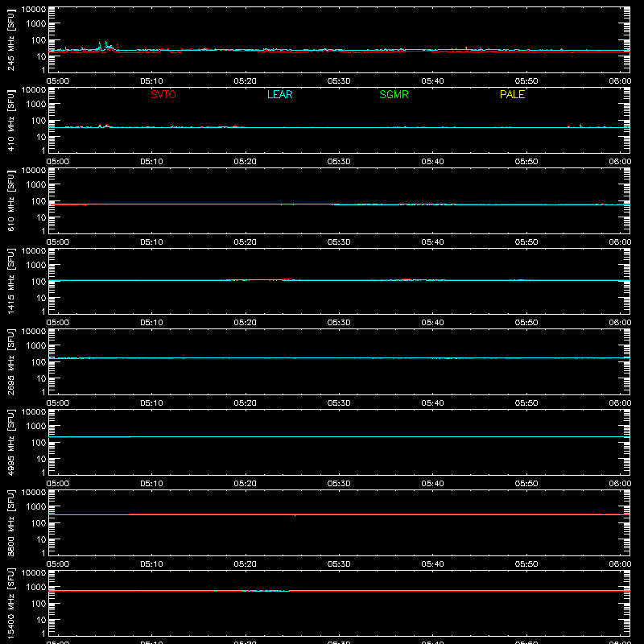Click the 1000 tick label on 15400 MHz panel

(x=36, y=588)
